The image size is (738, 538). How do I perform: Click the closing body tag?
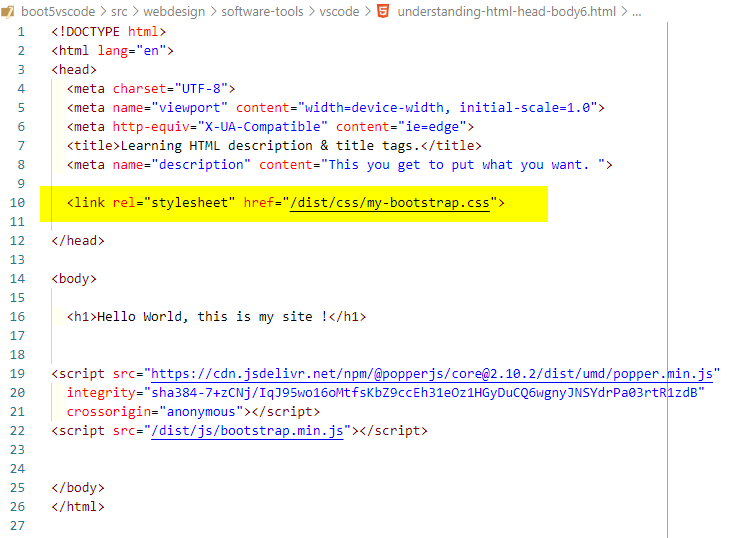78,488
